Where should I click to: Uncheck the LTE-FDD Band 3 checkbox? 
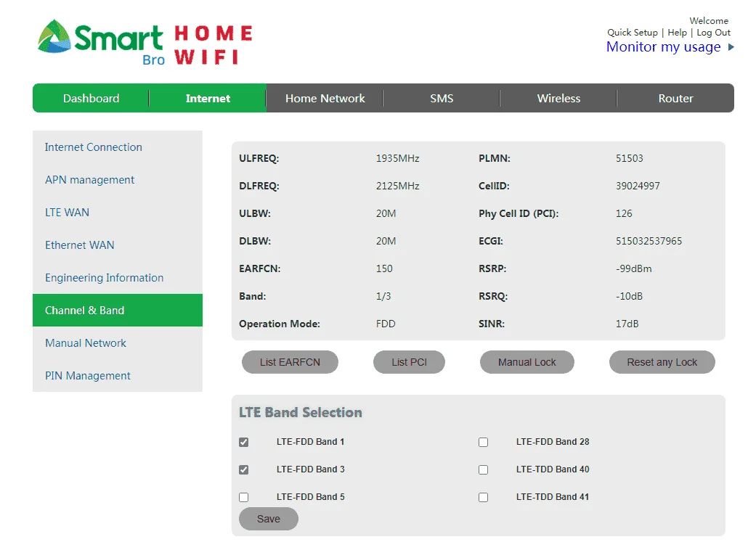pyautogui.click(x=244, y=469)
